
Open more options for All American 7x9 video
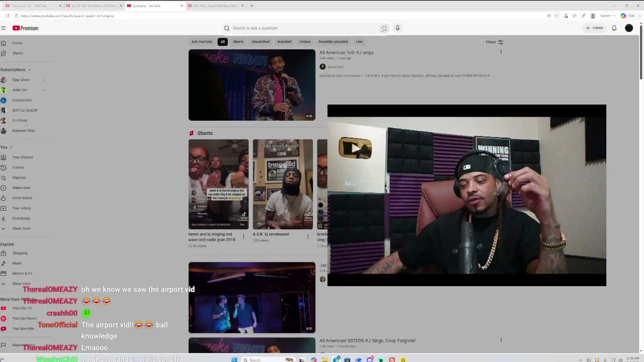pos(501,52)
